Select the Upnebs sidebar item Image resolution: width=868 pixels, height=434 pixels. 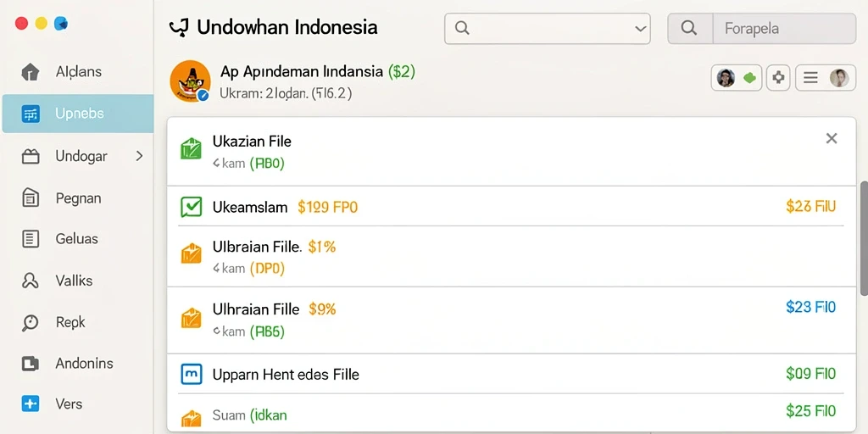coord(78,114)
